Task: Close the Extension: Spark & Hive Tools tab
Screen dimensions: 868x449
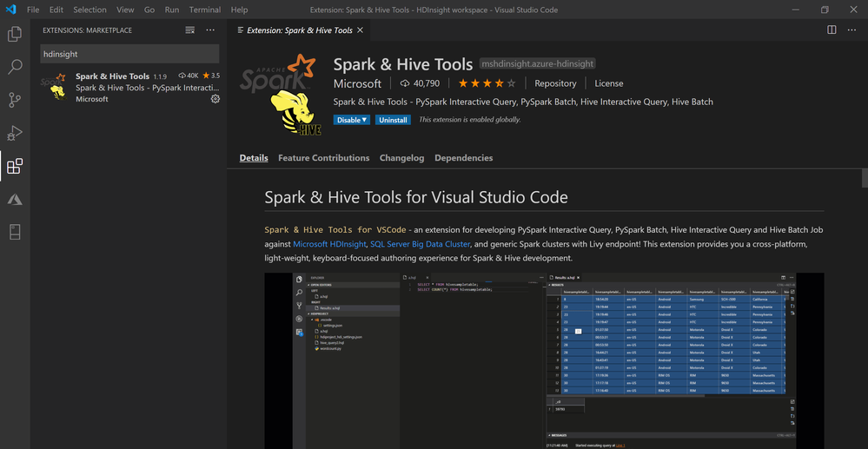Action: pos(360,30)
